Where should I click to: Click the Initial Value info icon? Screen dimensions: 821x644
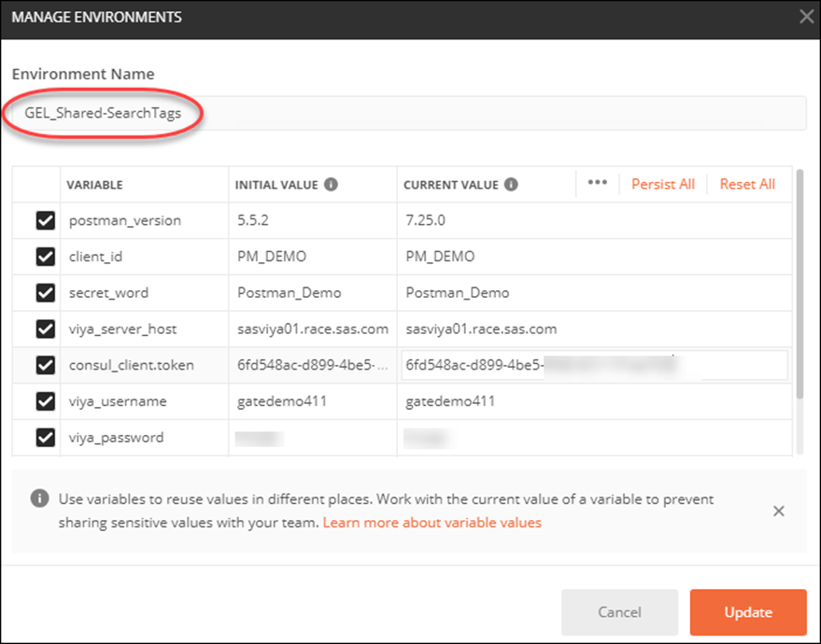[x=332, y=185]
